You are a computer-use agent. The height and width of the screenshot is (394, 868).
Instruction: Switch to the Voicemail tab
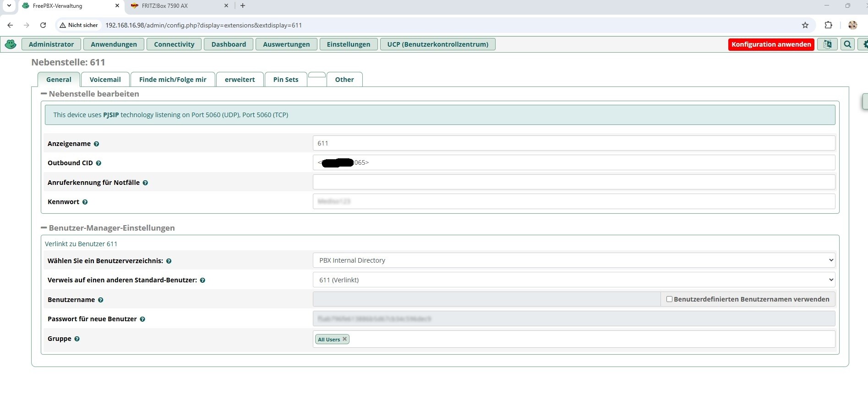[x=105, y=80]
